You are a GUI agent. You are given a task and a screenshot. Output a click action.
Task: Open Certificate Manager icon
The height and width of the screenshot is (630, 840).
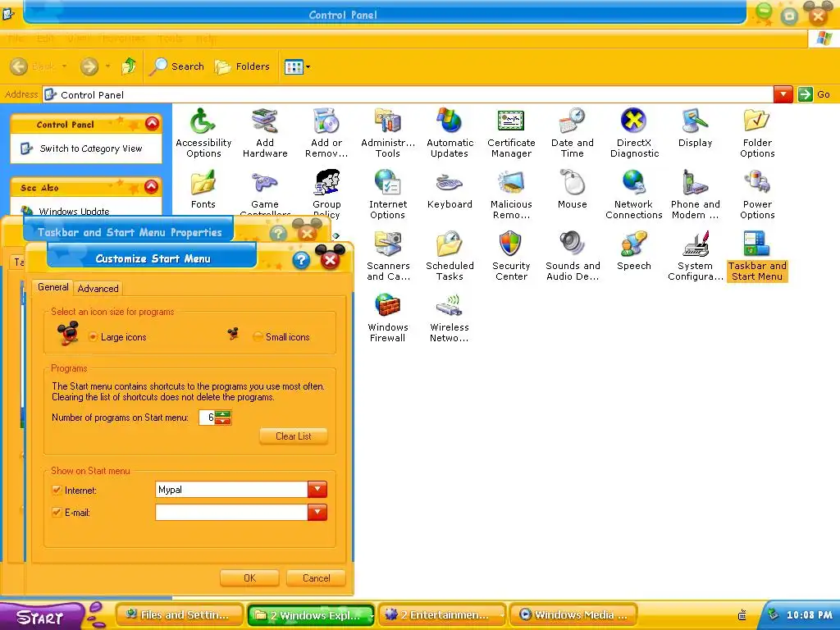[x=511, y=132]
